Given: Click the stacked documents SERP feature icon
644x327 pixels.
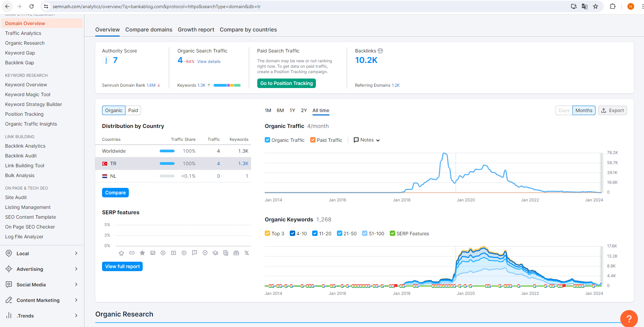Looking at the screenshot, I should click(x=226, y=253).
